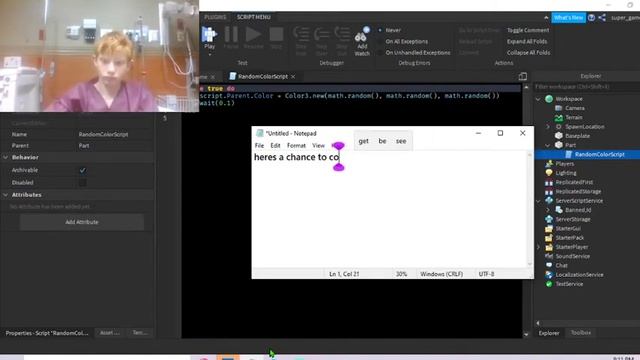
Task: Select the Players service icon
Action: pos(549,164)
